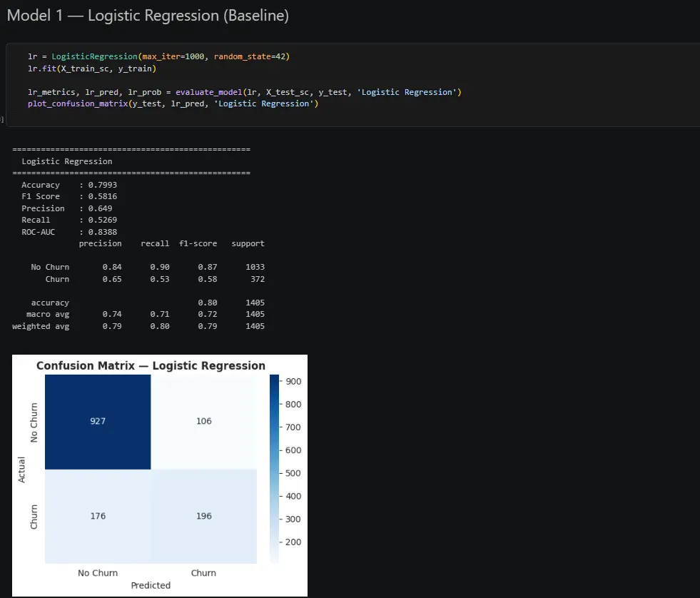Click the 'weighted avg' row label
This screenshot has width=700, height=598.
coord(41,326)
